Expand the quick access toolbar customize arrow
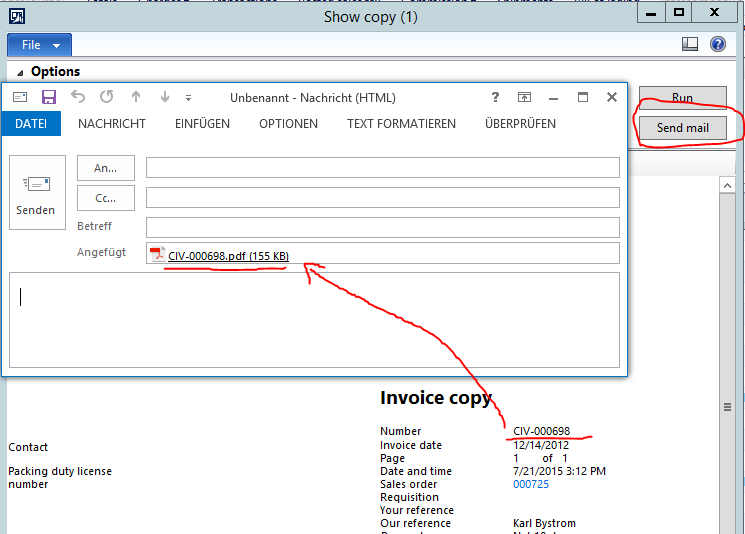 coord(189,98)
